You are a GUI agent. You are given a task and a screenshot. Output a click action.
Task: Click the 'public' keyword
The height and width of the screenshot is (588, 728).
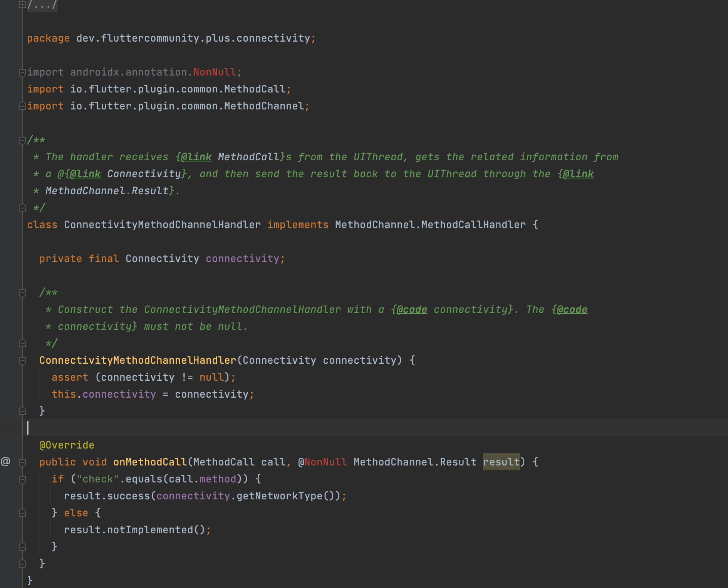click(x=57, y=462)
